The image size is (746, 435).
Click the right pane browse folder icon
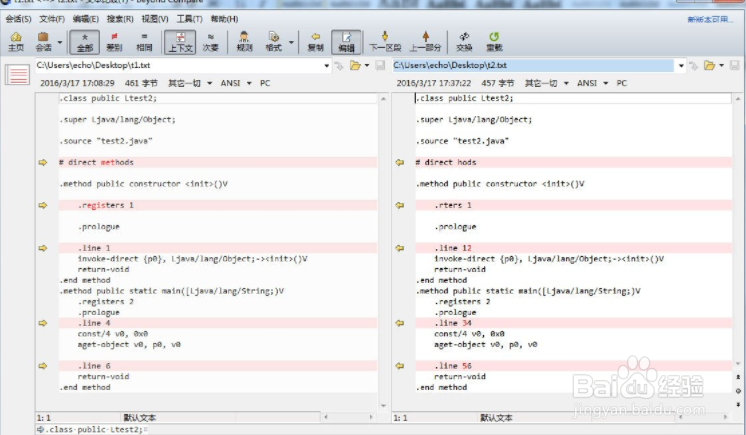tap(709, 65)
